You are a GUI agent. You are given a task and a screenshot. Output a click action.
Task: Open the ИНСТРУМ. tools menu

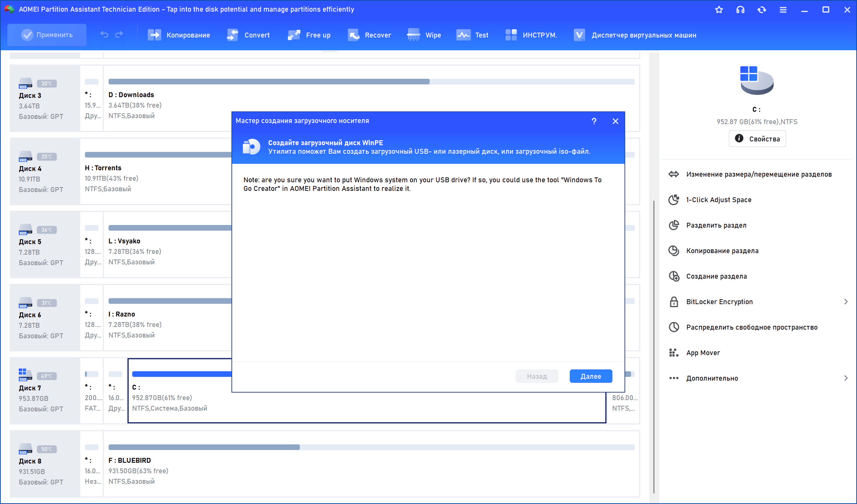pyautogui.click(x=531, y=35)
